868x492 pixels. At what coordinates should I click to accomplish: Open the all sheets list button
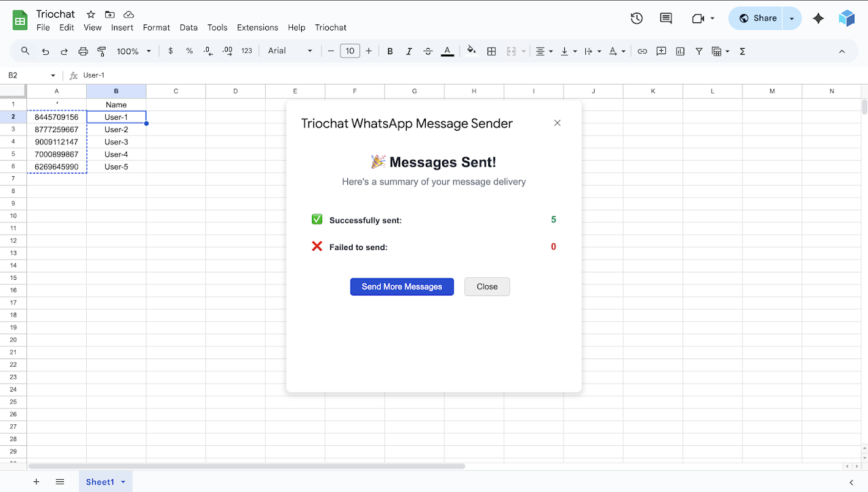[x=60, y=482]
